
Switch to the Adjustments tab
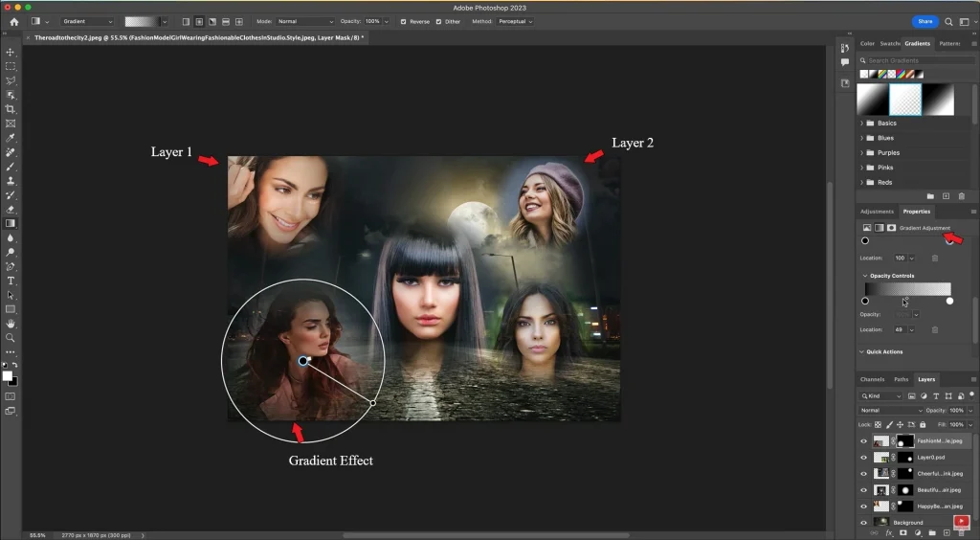click(x=877, y=212)
